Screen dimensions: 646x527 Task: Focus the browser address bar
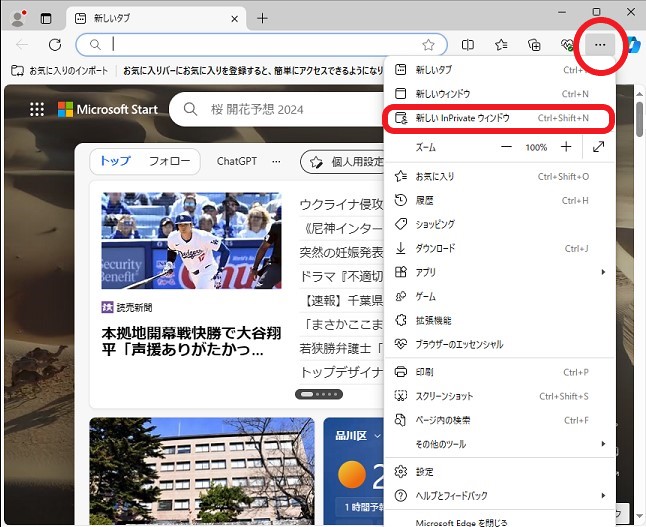[262, 45]
